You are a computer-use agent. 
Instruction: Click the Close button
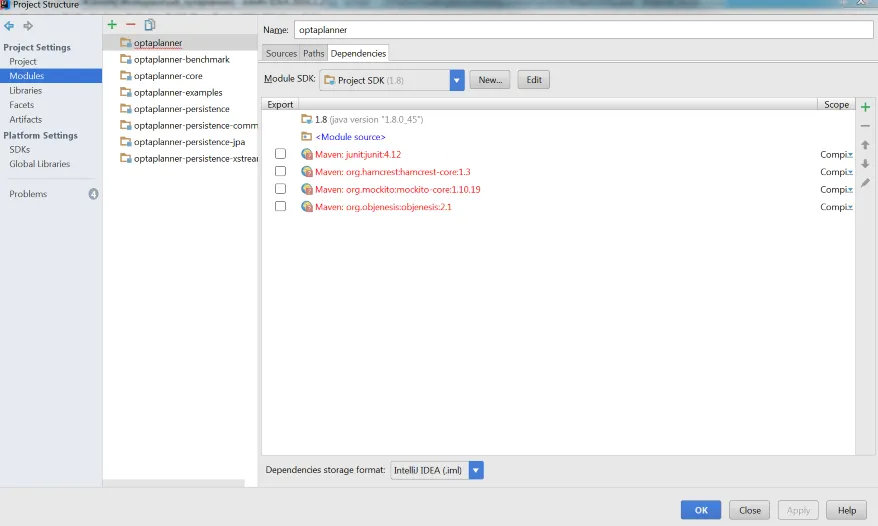pyautogui.click(x=750, y=510)
